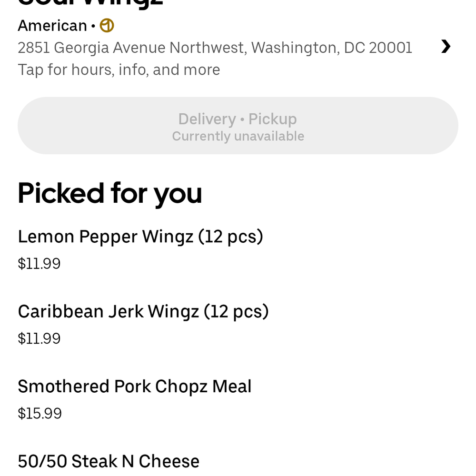The height and width of the screenshot is (476, 476).
Task: Tap the gold badge icon beside American
Action: [x=107, y=26]
